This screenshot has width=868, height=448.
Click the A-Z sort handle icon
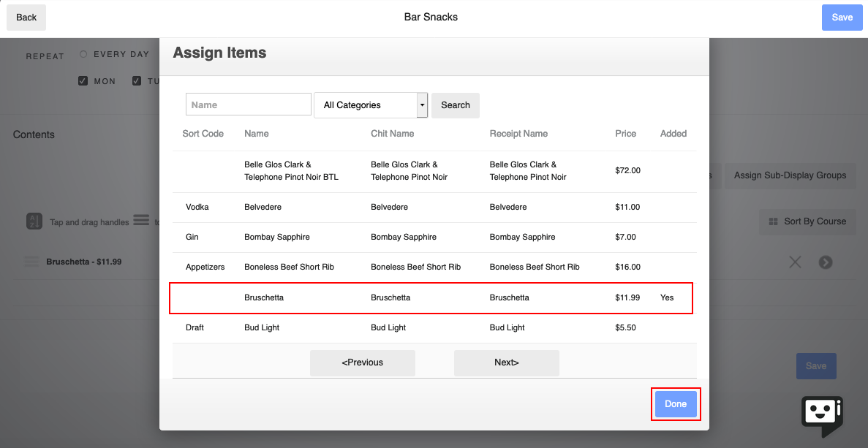[x=34, y=221]
